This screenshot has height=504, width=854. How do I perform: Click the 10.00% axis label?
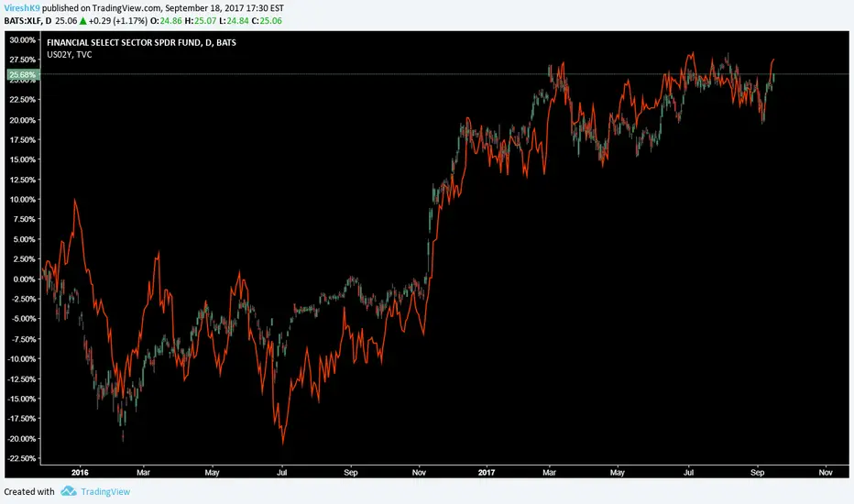[22, 200]
